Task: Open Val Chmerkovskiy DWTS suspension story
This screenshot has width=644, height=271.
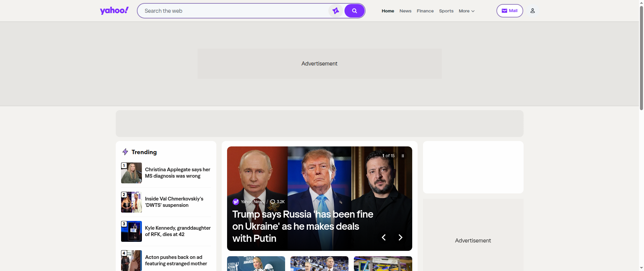Action: 174,202
